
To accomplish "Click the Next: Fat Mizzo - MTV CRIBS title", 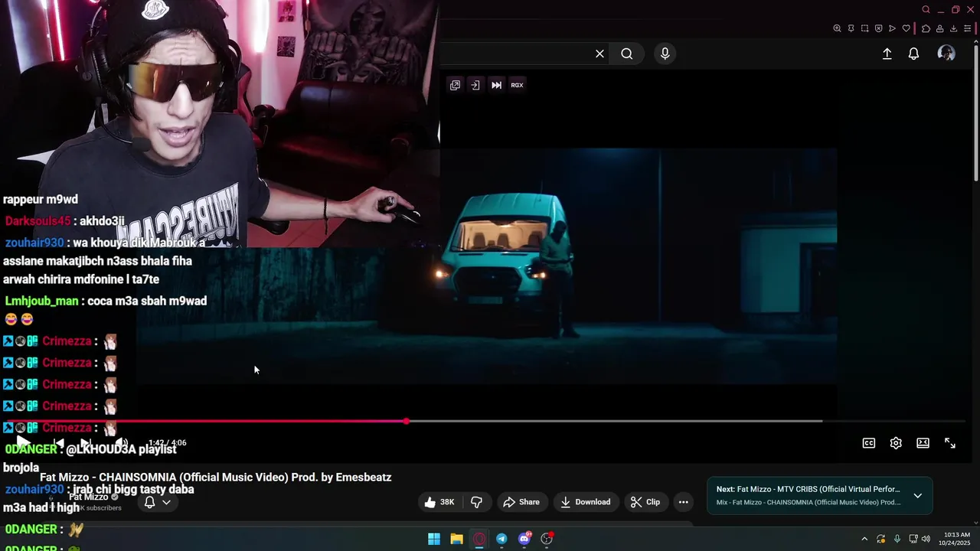I will pos(808,489).
